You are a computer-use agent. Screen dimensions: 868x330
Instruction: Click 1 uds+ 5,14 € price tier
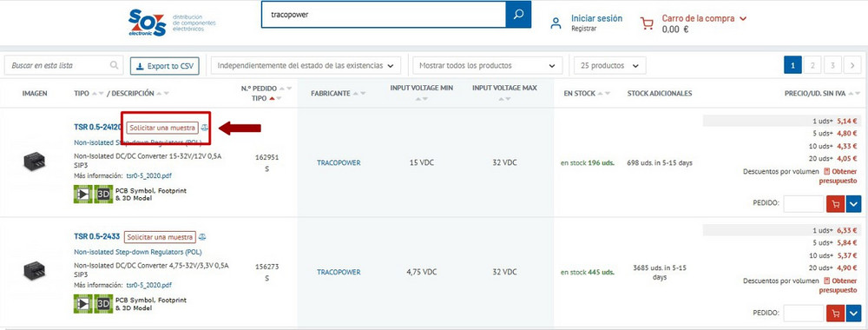point(782,121)
